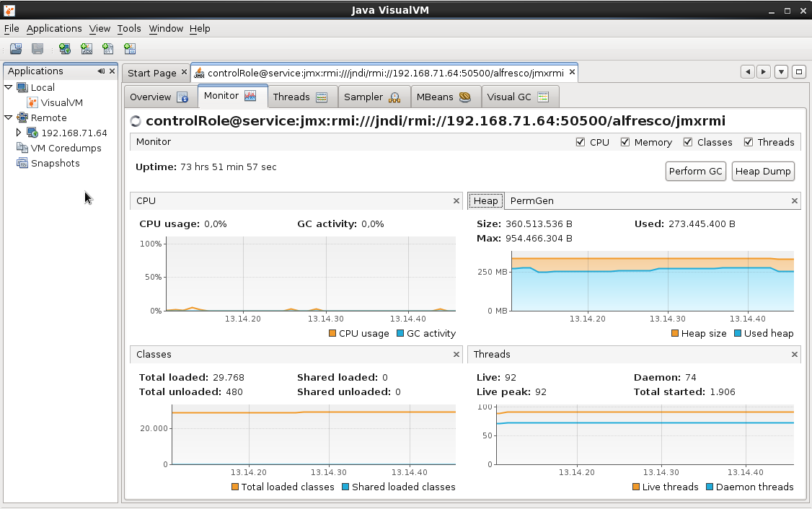Open the opened-documents dropdown list arrow
Viewport: 812px width, 509px height.
click(x=782, y=72)
